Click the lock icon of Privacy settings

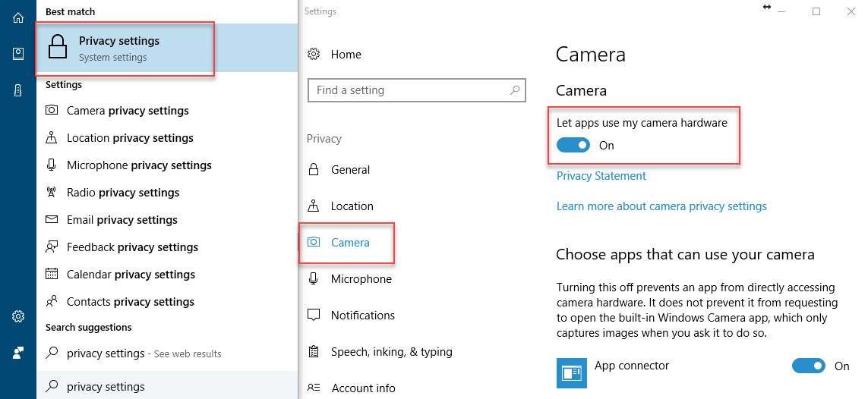pos(57,47)
